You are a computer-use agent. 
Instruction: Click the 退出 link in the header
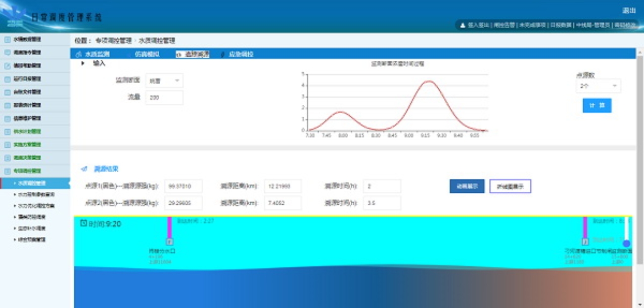coord(629,11)
